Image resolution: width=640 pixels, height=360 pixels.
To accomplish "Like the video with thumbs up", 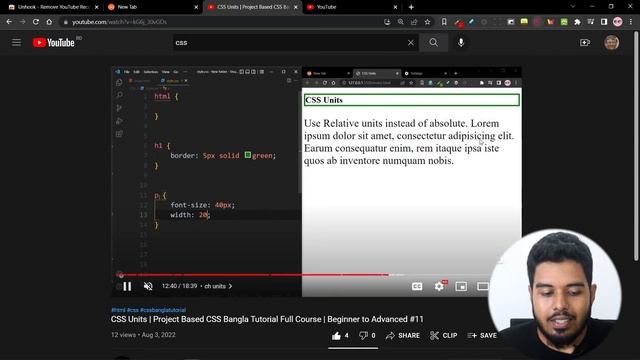I will [x=340, y=336].
